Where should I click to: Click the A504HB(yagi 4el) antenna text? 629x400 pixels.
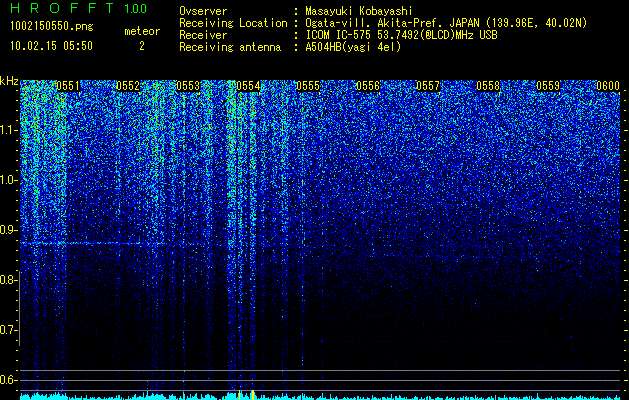(x=353, y=47)
